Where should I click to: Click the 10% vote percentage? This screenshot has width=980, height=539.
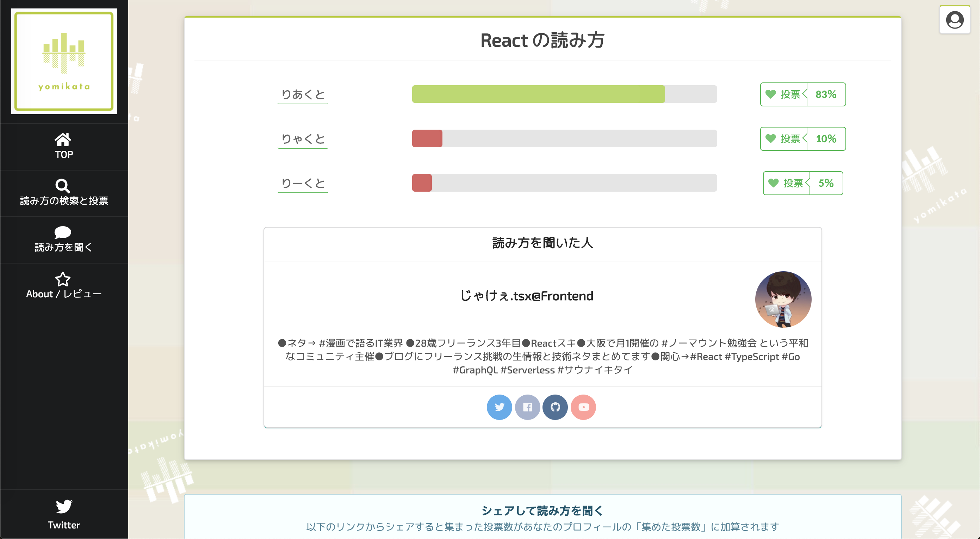(826, 139)
